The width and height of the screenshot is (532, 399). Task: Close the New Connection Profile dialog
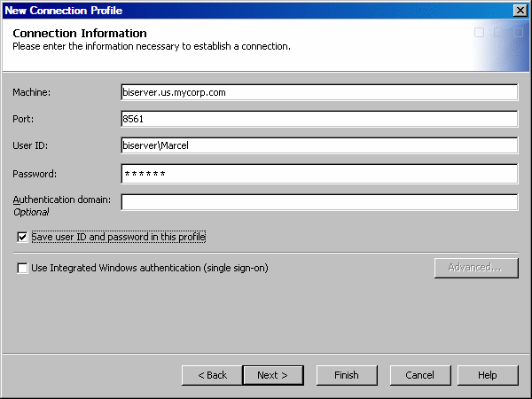coord(520,10)
